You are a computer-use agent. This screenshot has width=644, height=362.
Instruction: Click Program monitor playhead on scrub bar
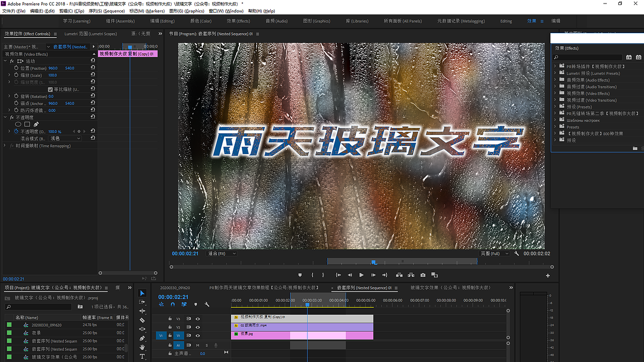pos(374,262)
